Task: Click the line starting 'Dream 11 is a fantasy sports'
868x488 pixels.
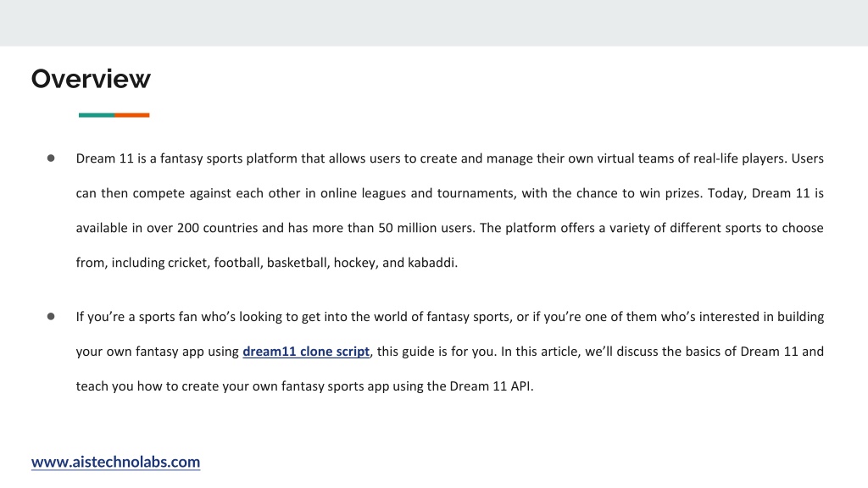Action: 449,158
